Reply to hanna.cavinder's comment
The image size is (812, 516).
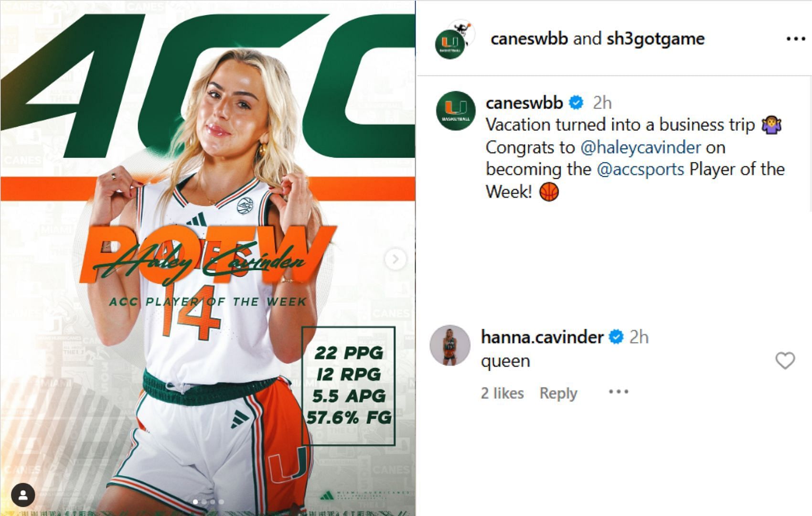tap(558, 393)
